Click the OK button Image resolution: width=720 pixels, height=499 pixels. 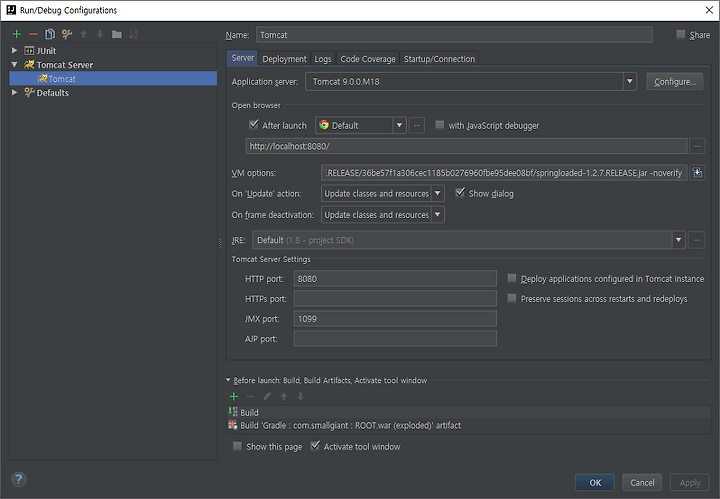(595, 482)
